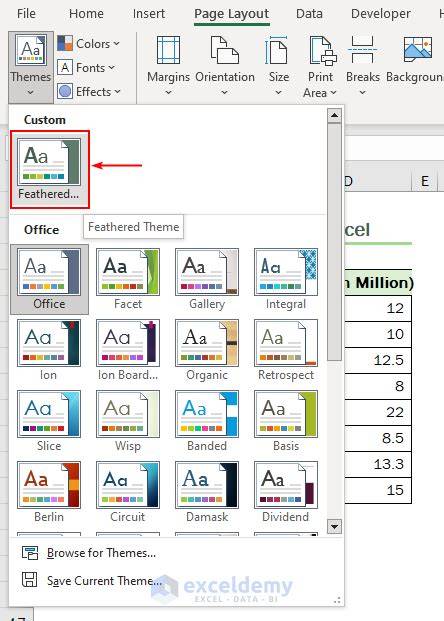Select column E header
Screen dimensions: 444x621
coord(425,181)
